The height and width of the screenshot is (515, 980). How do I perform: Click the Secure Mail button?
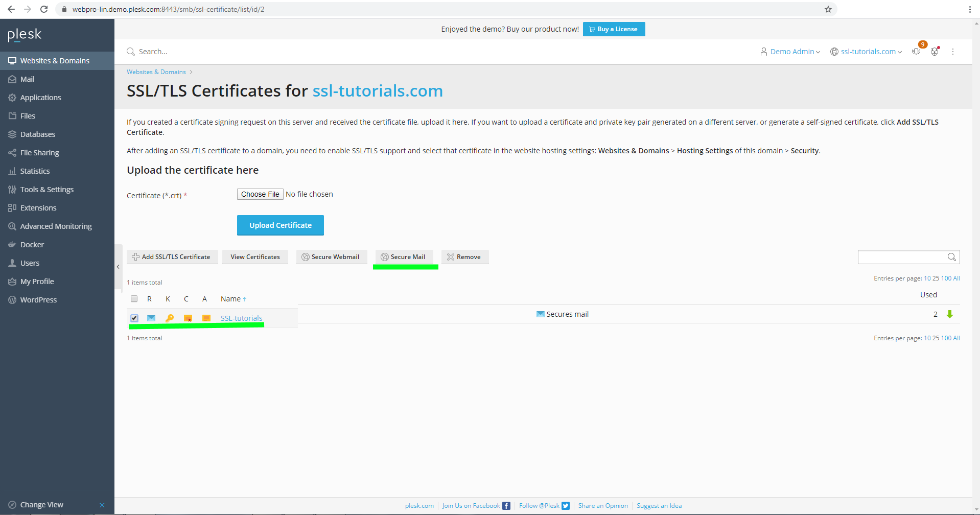[404, 257]
